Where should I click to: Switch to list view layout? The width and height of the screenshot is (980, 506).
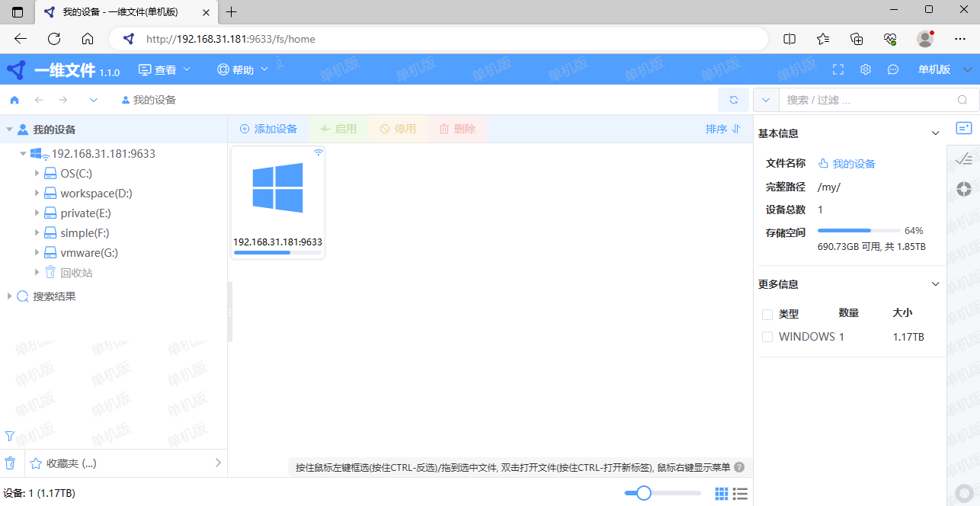(x=740, y=494)
